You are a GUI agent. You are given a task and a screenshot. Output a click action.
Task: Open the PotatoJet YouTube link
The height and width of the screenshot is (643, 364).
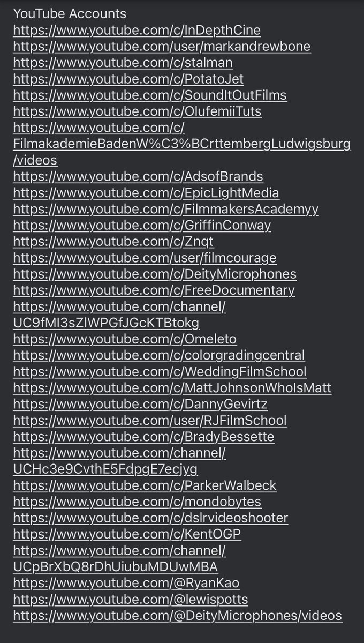128,79
